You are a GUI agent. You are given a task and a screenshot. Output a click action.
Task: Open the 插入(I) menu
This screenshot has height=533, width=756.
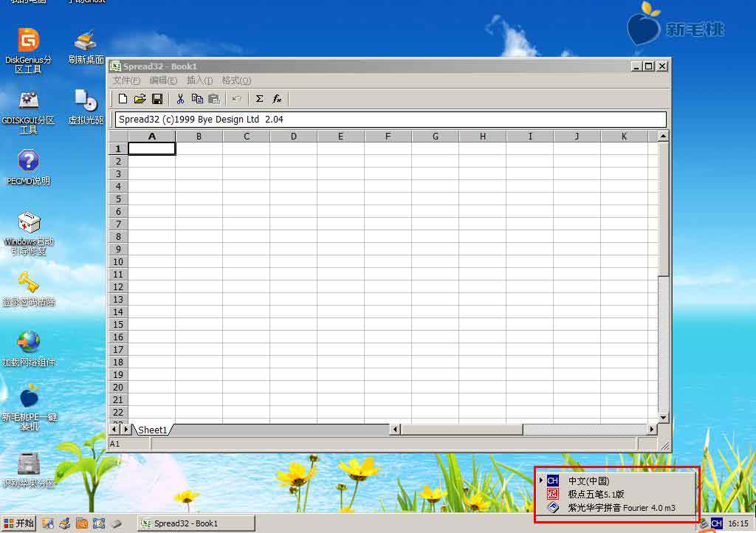click(199, 80)
